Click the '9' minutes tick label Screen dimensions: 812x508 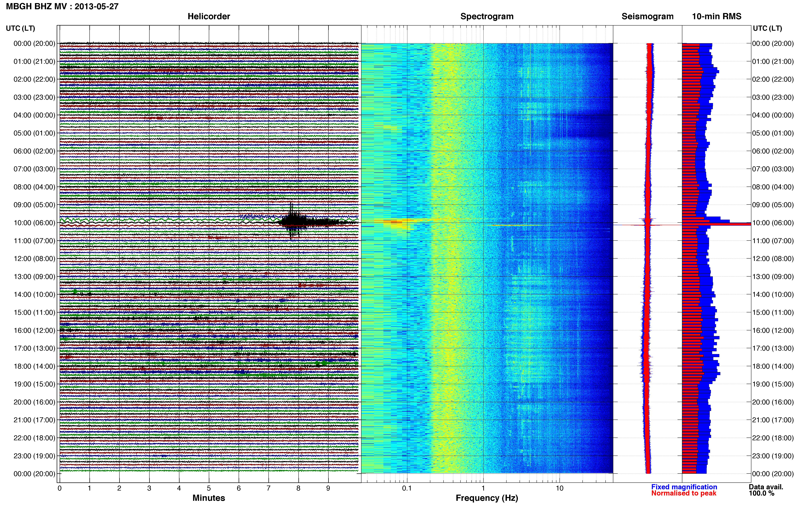[328, 488]
